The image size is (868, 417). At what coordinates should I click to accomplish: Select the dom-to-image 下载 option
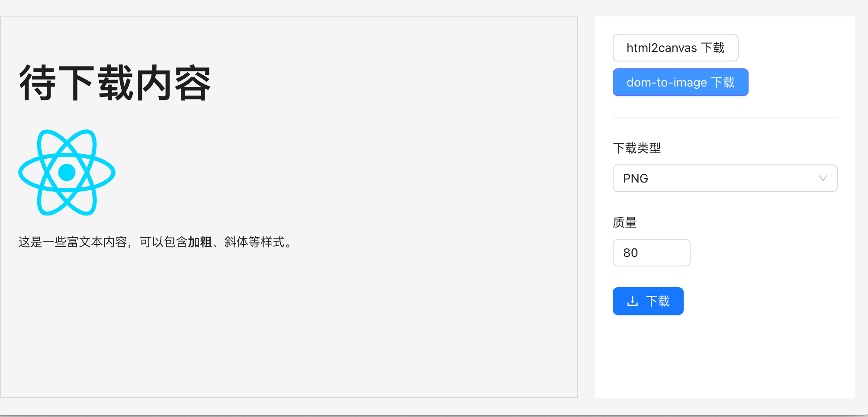point(680,82)
